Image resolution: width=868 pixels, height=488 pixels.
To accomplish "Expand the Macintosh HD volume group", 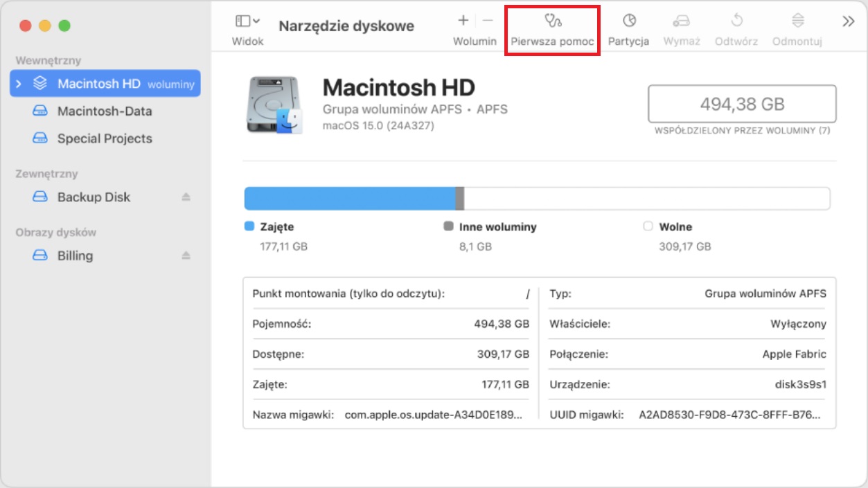I will click(19, 84).
